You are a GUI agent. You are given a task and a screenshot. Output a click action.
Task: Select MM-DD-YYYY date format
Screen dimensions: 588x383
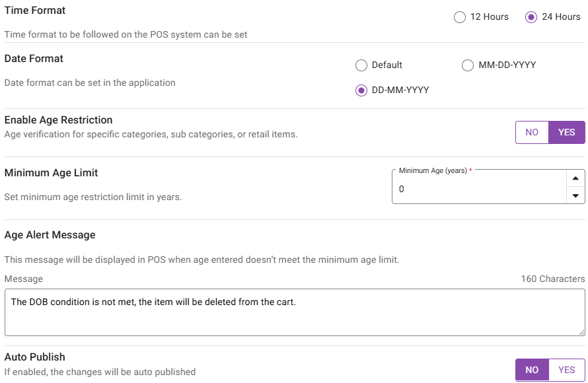click(x=468, y=65)
